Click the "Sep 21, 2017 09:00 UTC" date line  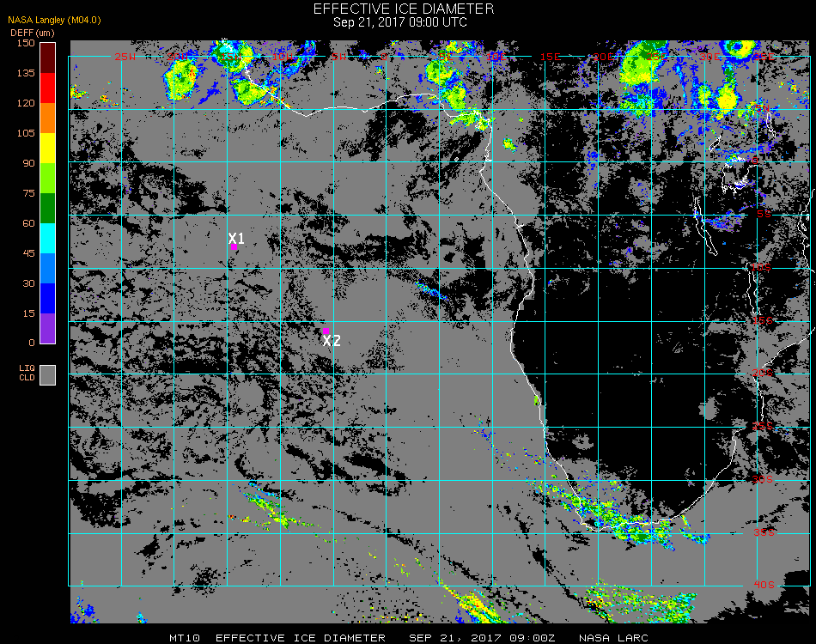(400, 22)
